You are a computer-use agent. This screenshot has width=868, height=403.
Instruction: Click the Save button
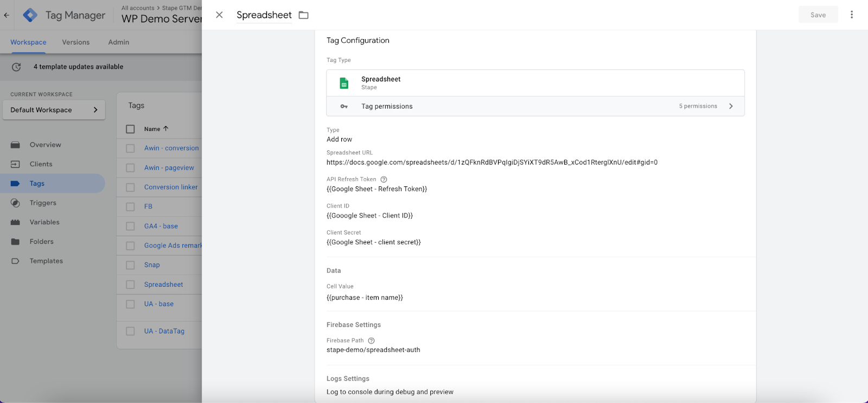point(818,15)
